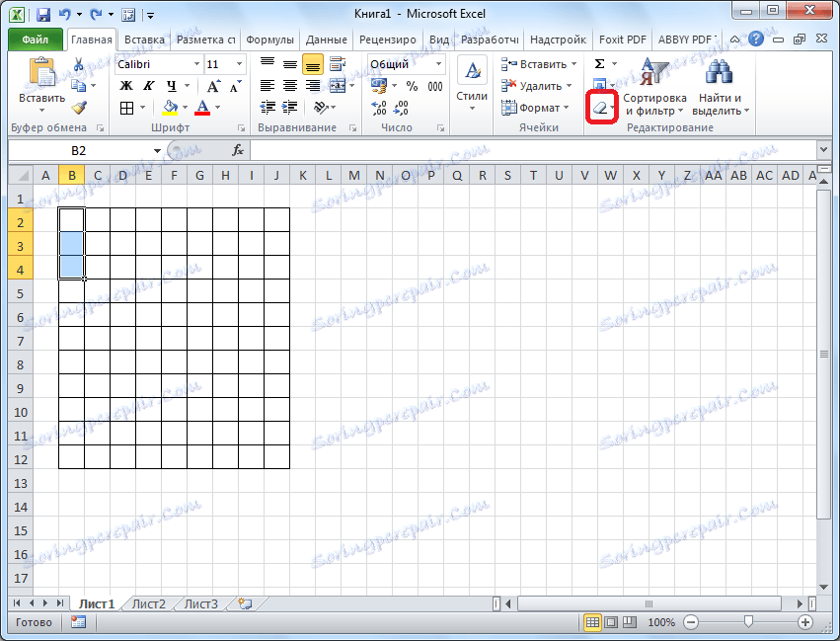Open the font size 11 dropdown
Image resolution: width=840 pixels, height=641 pixels.
pyautogui.click(x=239, y=64)
